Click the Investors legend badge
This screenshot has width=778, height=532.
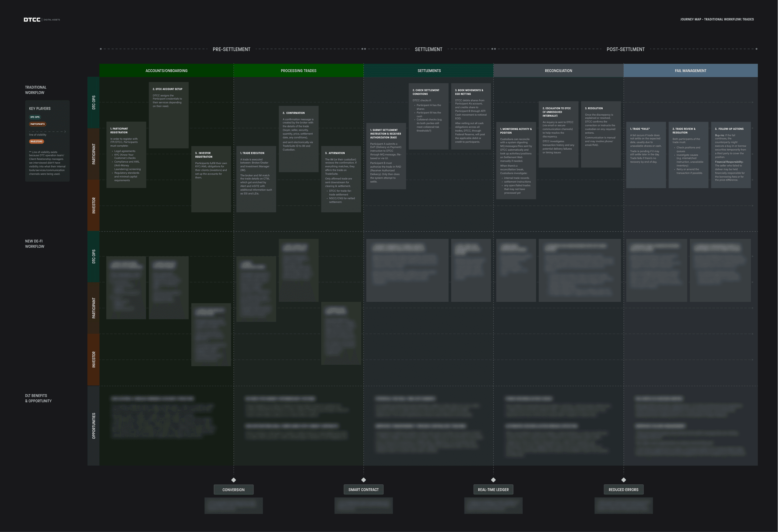pyautogui.click(x=36, y=142)
